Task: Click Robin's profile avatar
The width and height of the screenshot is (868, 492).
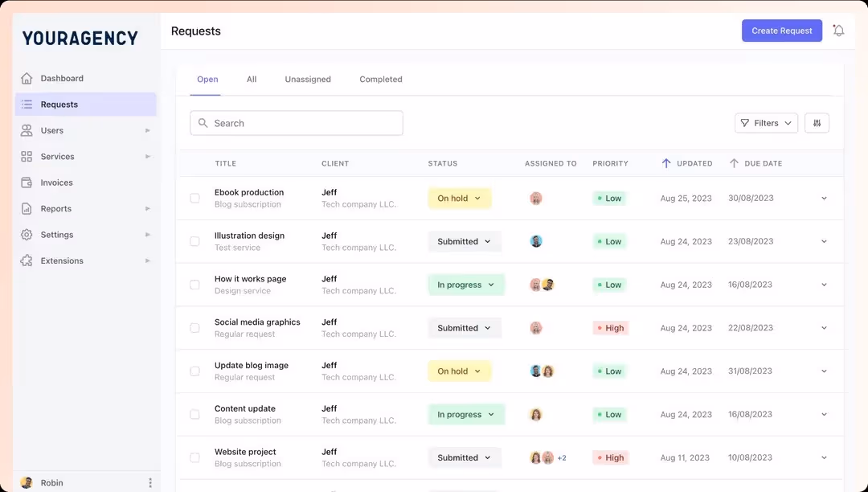Action: click(26, 482)
